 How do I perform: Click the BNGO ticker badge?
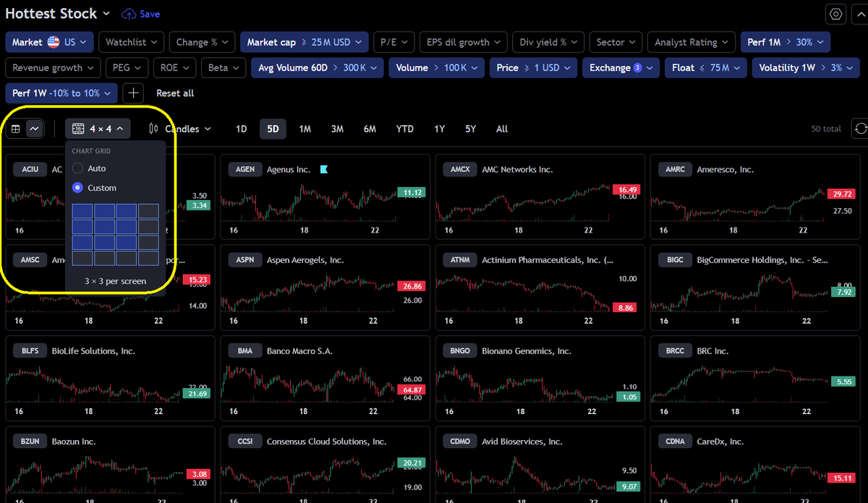point(460,351)
